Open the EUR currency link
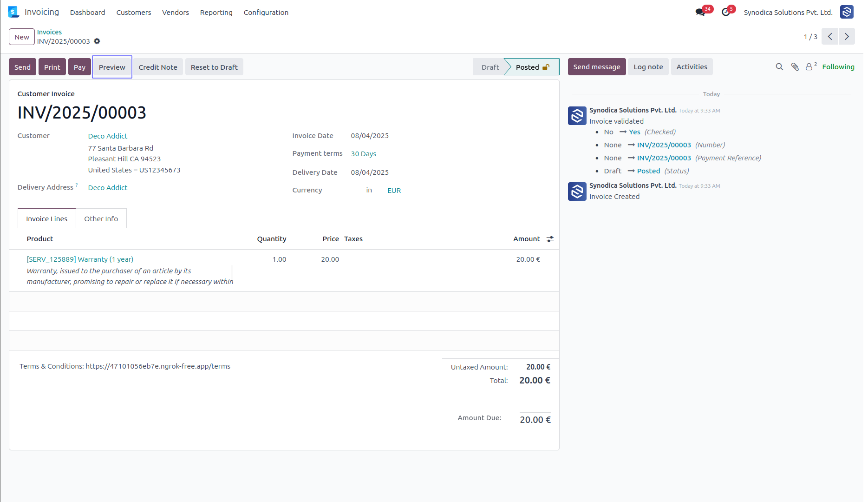The width and height of the screenshot is (868, 502). click(x=394, y=190)
